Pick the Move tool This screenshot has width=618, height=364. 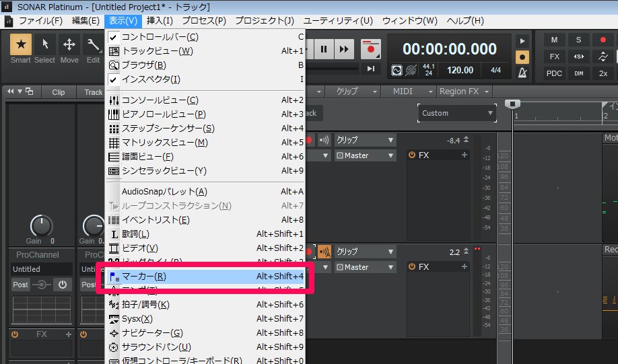(x=69, y=44)
